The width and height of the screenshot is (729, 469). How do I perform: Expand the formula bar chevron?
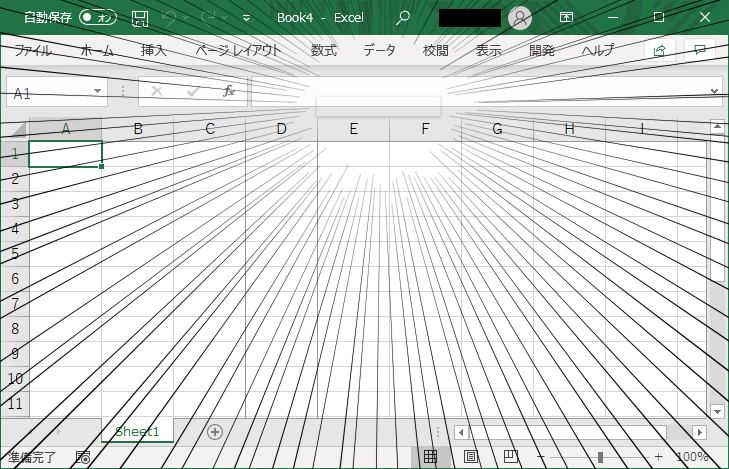715,92
